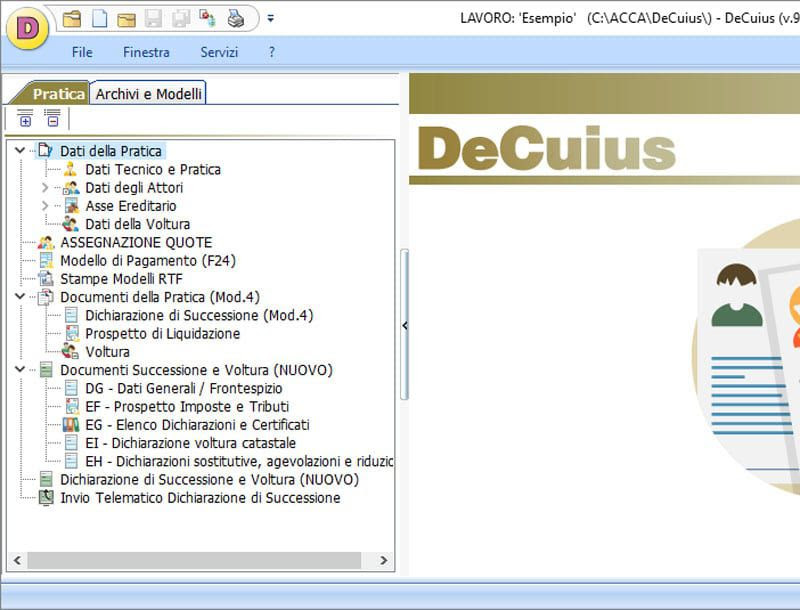800x610 pixels.
Task: Open Dichiarazione di Successione (Mod.4)
Action: coord(199,315)
